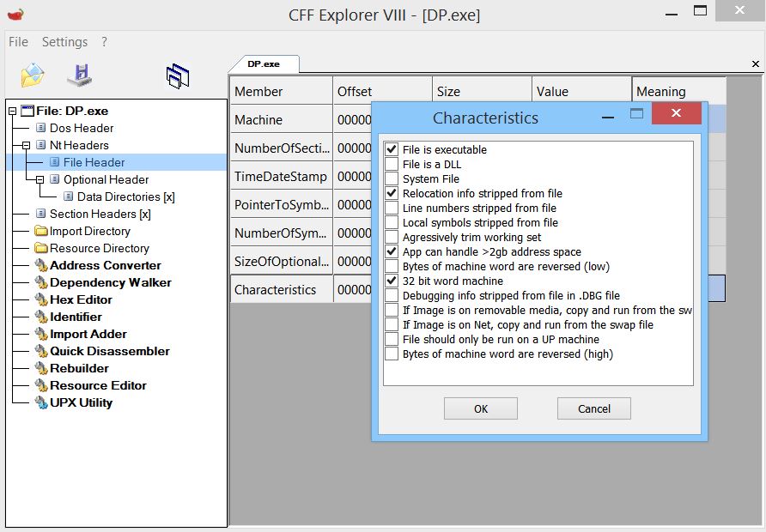Click the Import Directory folder icon
The width and height of the screenshot is (766, 532).
[x=41, y=230]
